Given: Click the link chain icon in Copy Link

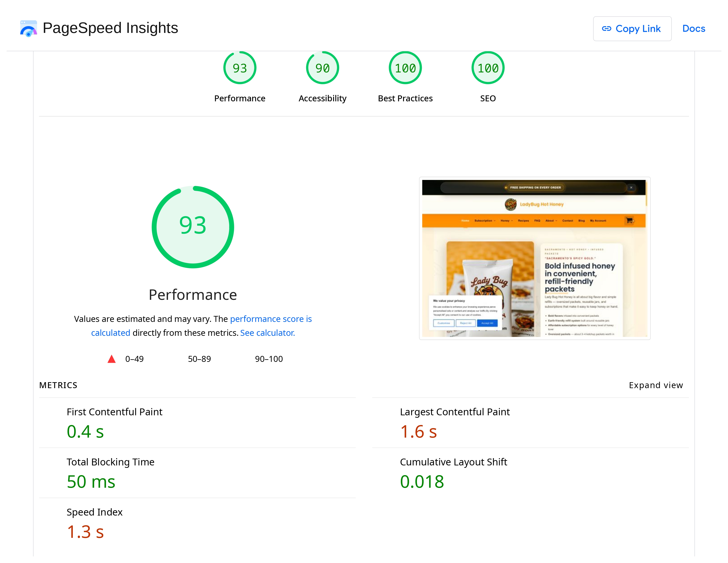Looking at the screenshot, I should (606, 29).
